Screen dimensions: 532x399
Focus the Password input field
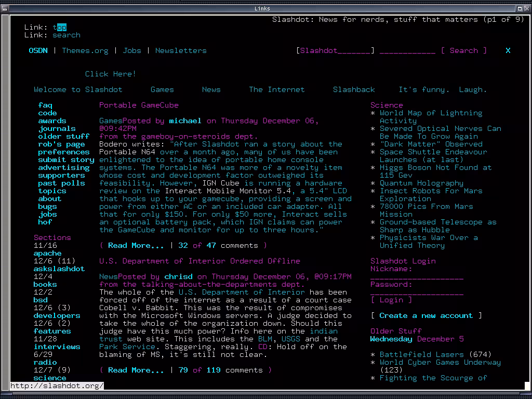click(417, 292)
